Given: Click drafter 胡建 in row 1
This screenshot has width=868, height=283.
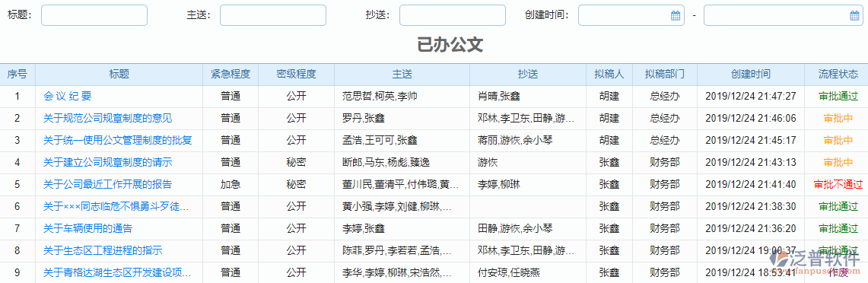Looking at the screenshot, I should point(609,97).
